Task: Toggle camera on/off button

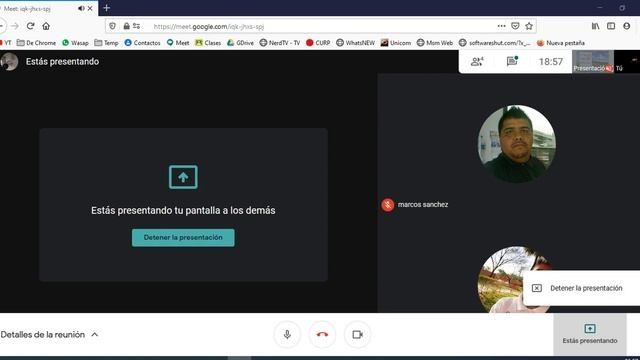Action: point(358,335)
